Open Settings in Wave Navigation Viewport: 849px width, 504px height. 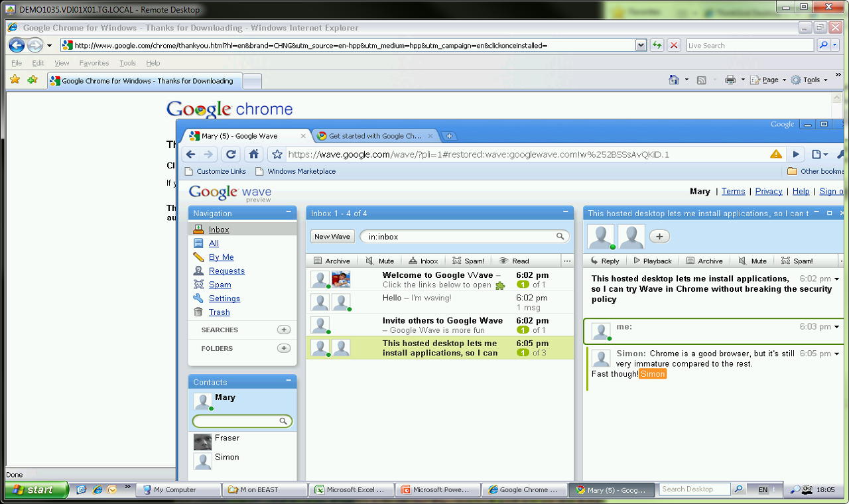click(225, 298)
